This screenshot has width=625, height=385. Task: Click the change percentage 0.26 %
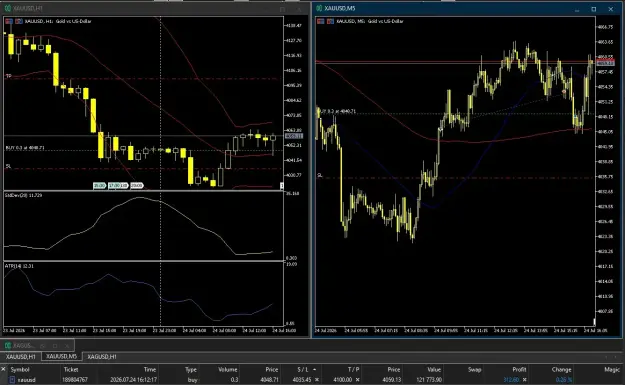pos(564,380)
